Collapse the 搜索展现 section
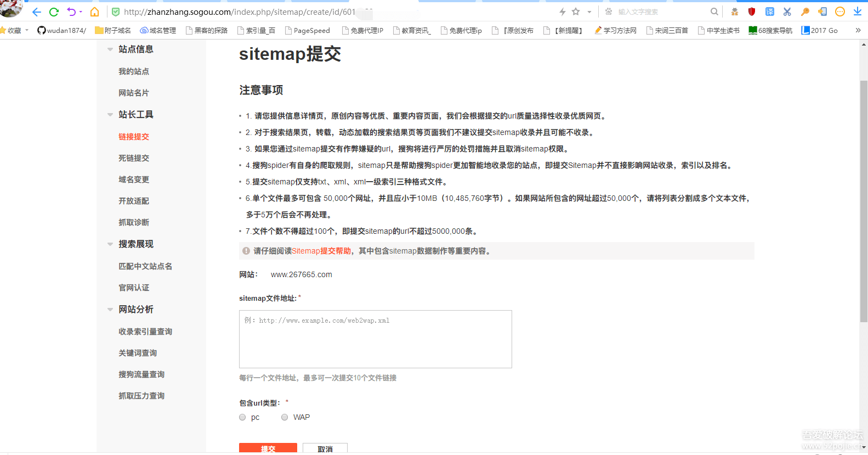 coord(110,244)
